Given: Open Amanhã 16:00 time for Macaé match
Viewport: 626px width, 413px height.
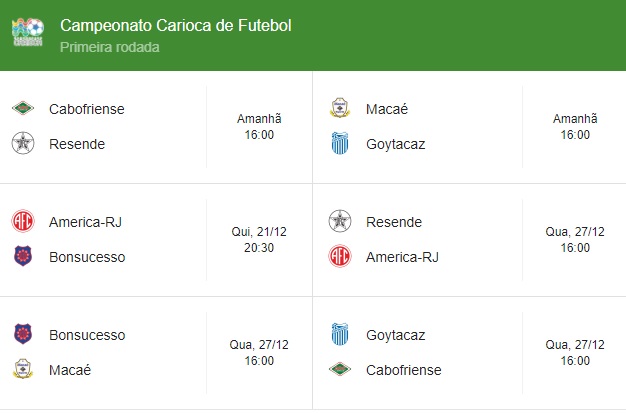Looking at the screenshot, I should click(575, 127).
